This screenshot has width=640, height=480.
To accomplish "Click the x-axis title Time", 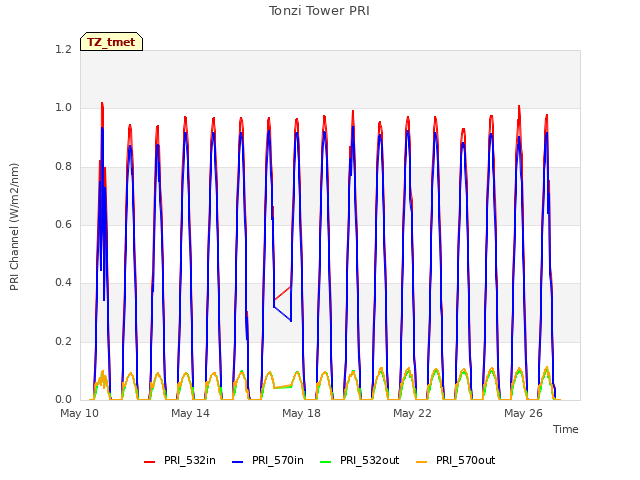I will click(x=566, y=429).
